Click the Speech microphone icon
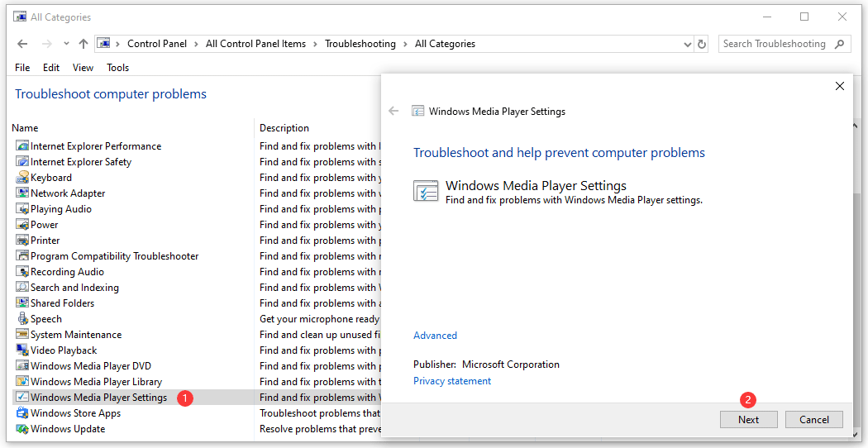868x448 pixels. (22, 319)
